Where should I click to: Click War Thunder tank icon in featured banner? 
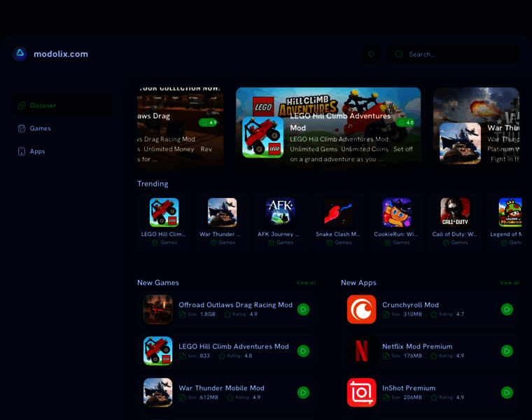coord(460,143)
